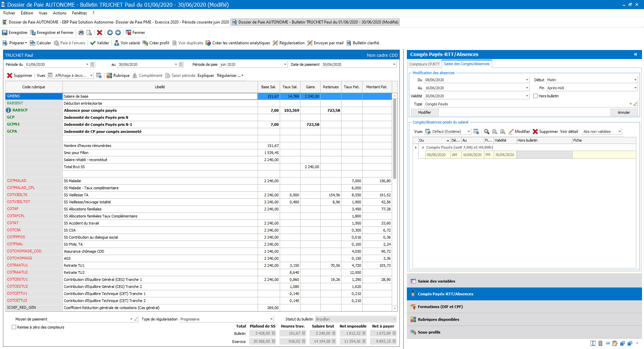The width and height of the screenshot is (644, 349).
Task: Expand the Congés Payés group row
Action: [423, 147]
